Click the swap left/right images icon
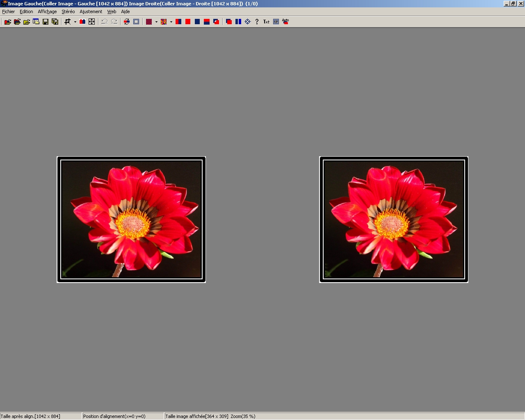Screen dimensions: 525x420 (x=127, y=22)
